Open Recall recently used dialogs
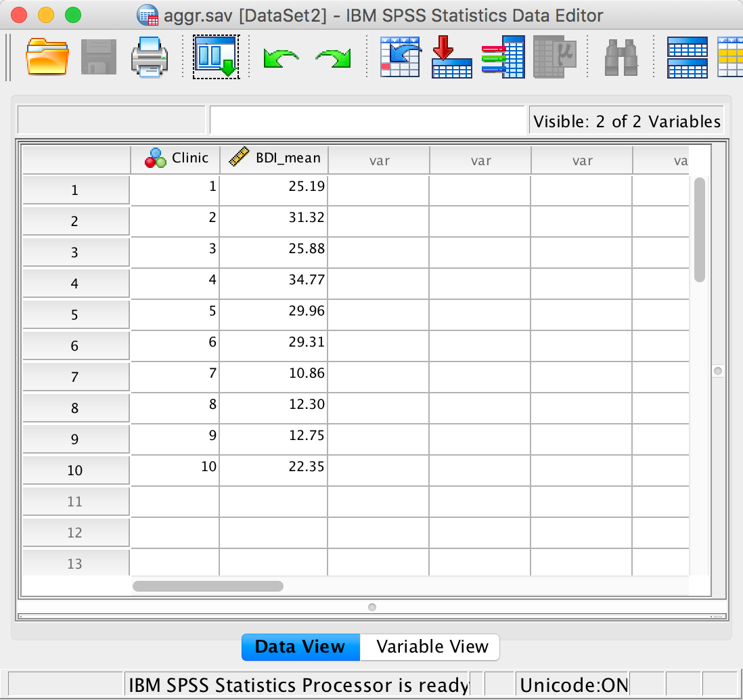 (x=216, y=57)
